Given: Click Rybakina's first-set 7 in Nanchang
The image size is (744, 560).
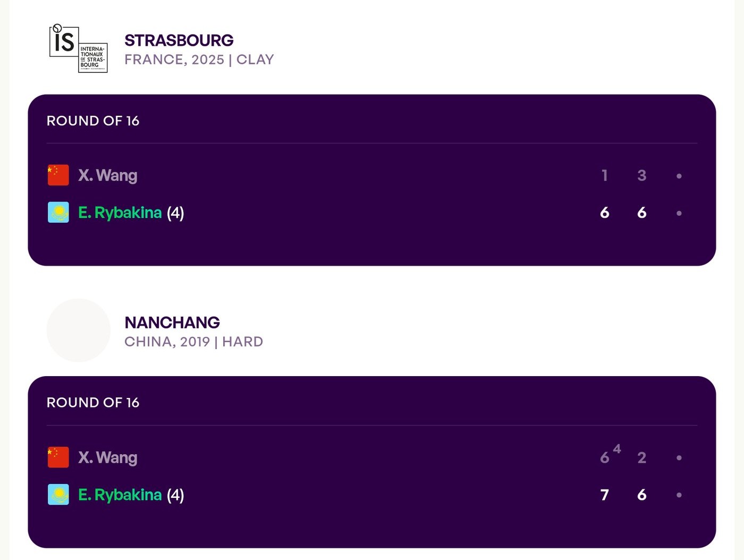Looking at the screenshot, I should tap(604, 495).
